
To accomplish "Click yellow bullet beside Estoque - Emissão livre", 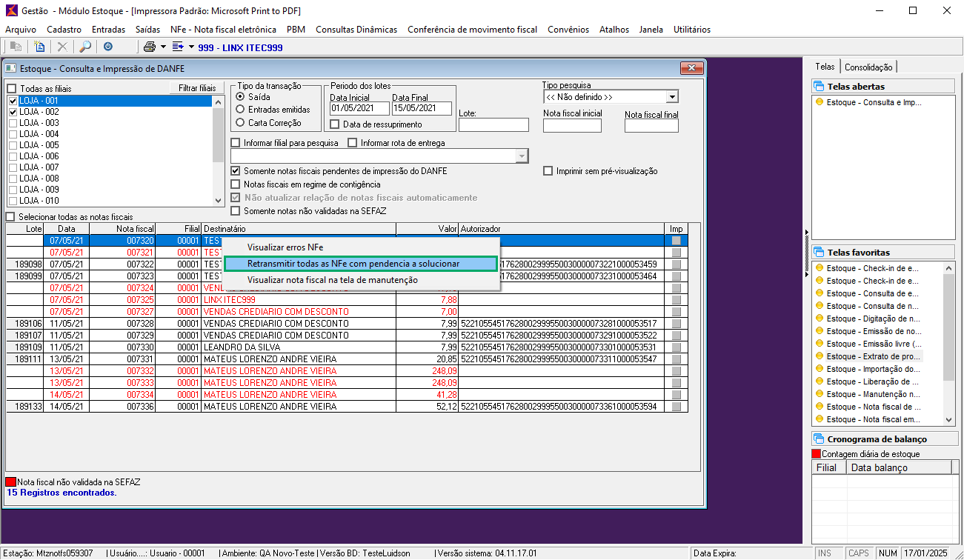I will (820, 344).
